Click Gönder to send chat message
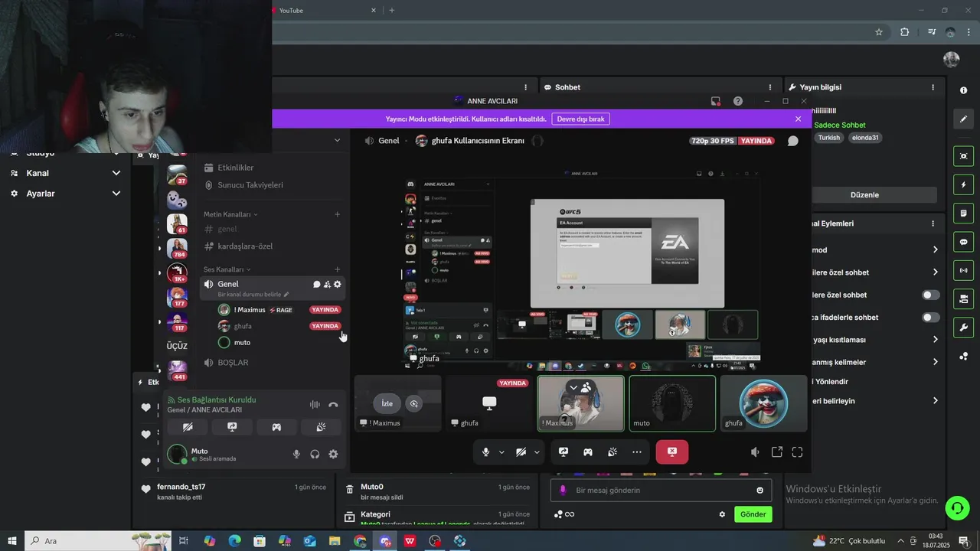The height and width of the screenshot is (551, 980). coord(753,514)
